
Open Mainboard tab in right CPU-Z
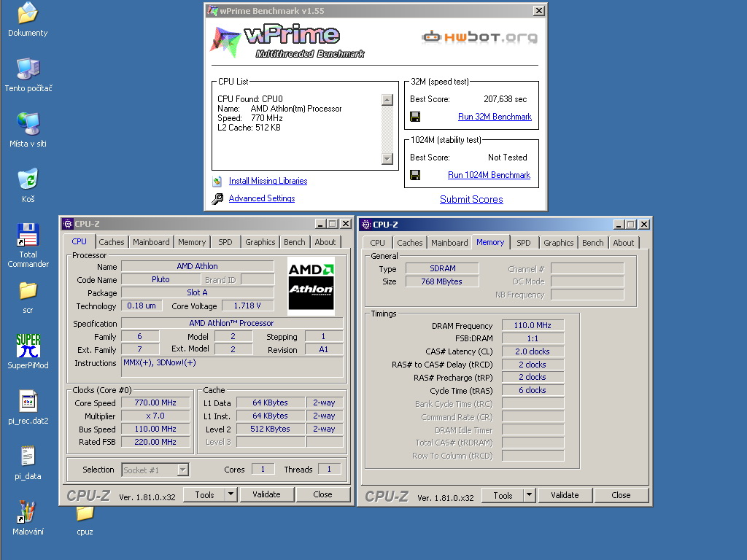click(x=449, y=243)
